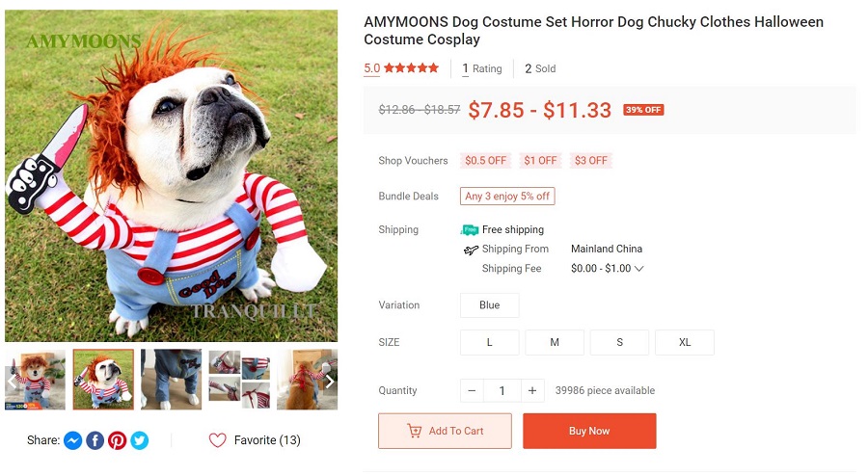Click the Favorite heart icon

(217, 440)
